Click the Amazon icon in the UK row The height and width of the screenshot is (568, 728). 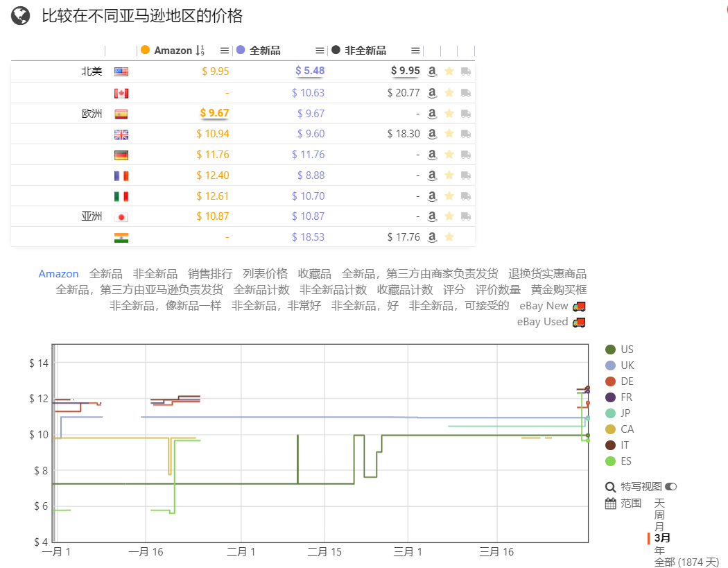[432, 134]
